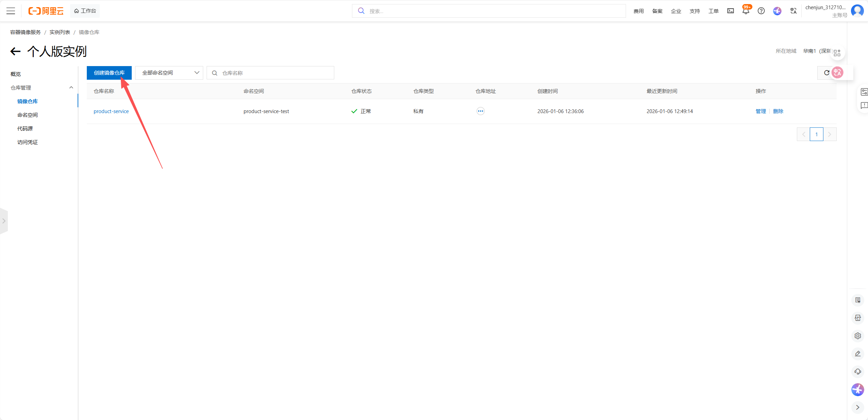Open the product-service repository link
This screenshot has width=868, height=420.
coord(111,111)
